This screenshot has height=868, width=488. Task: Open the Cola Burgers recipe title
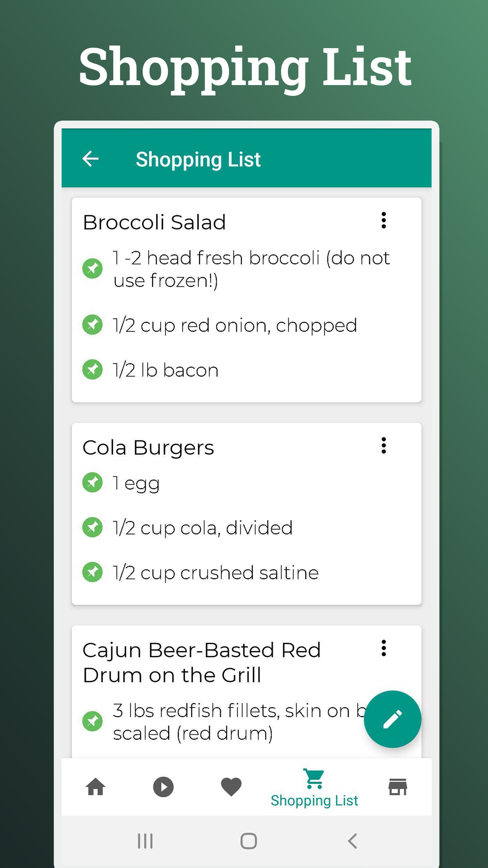pyautogui.click(x=148, y=448)
